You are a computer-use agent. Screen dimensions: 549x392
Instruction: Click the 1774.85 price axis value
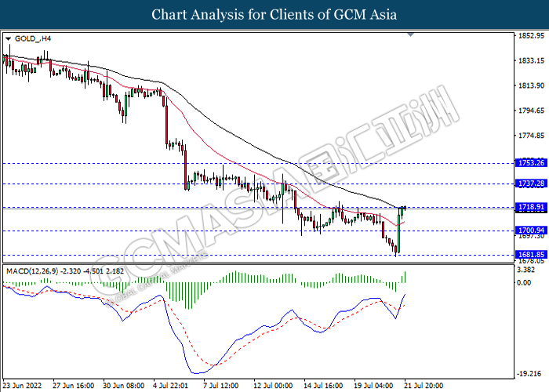(531, 136)
